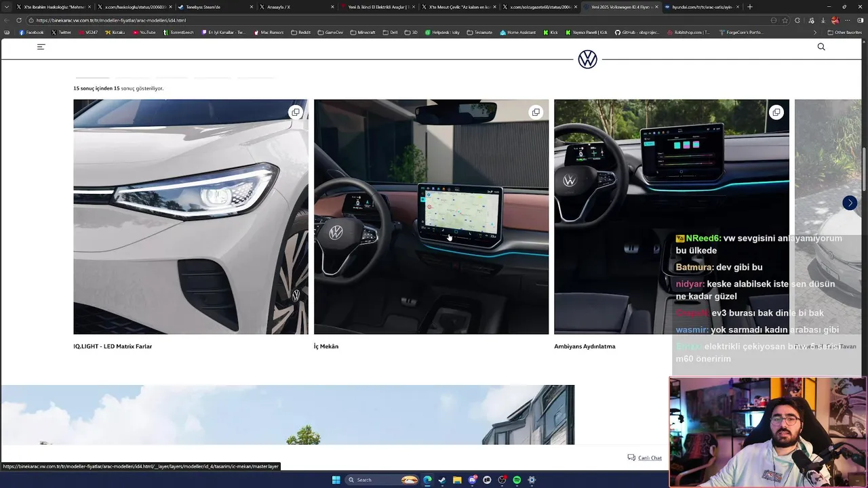Open the YouTube bookmark
868x488 pixels.
pyautogui.click(x=144, y=32)
